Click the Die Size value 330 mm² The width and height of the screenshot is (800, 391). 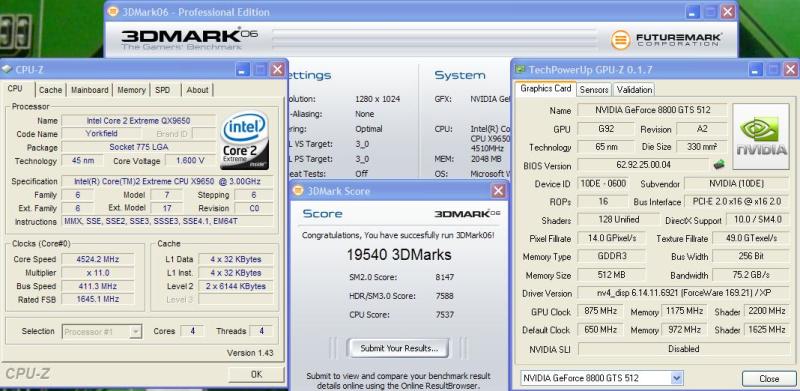click(x=702, y=146)
